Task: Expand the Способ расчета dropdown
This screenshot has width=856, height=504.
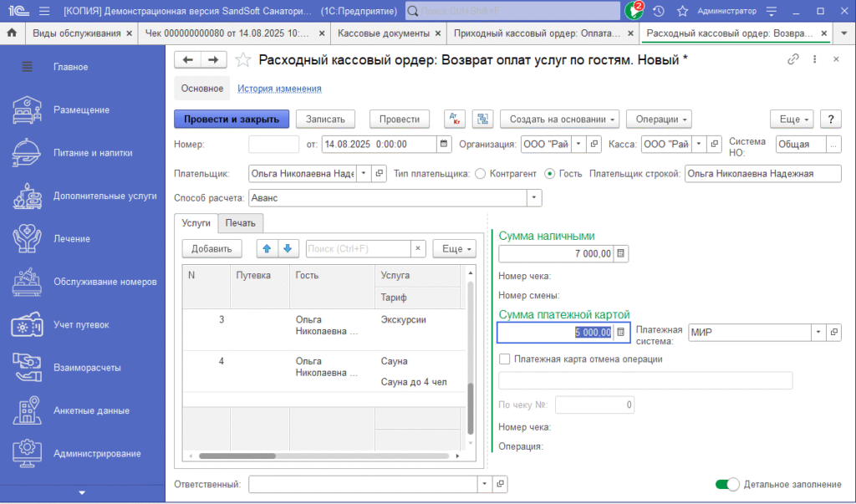Action: pyautogui.click(x=533, y=198)
